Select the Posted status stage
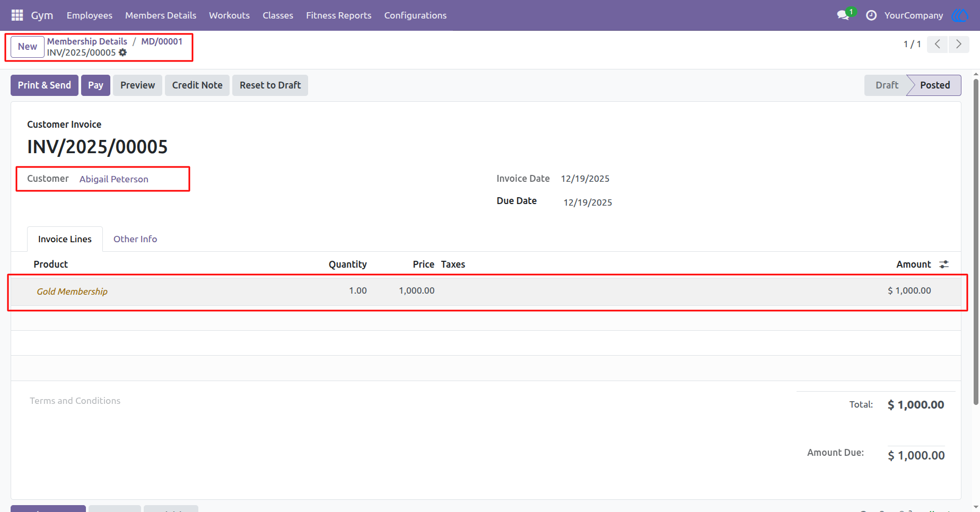 click(935, 85)
